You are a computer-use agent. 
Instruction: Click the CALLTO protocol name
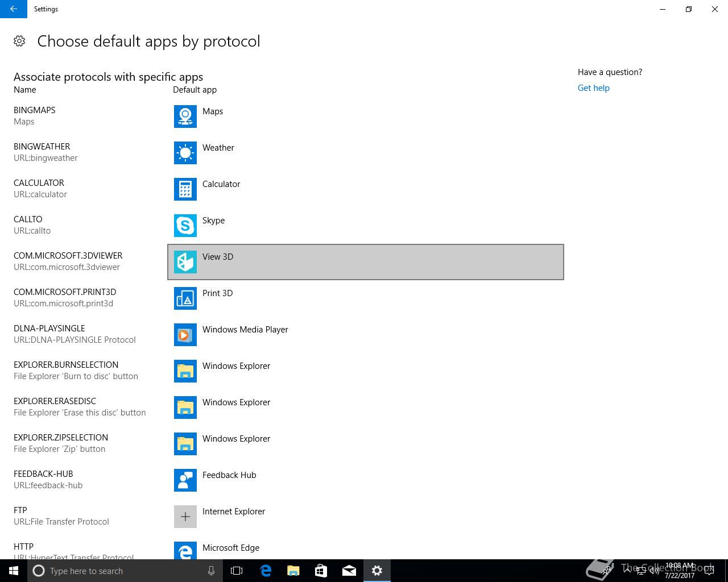(28, 219)
